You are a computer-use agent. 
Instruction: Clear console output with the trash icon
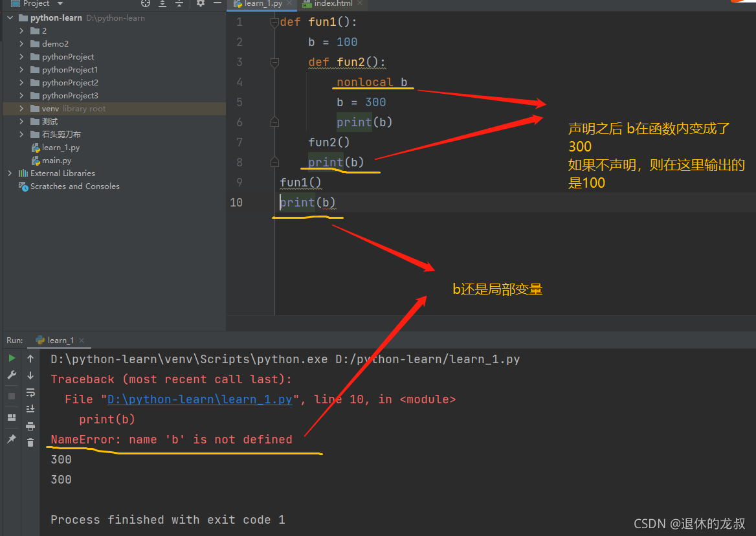pos(30,443)
